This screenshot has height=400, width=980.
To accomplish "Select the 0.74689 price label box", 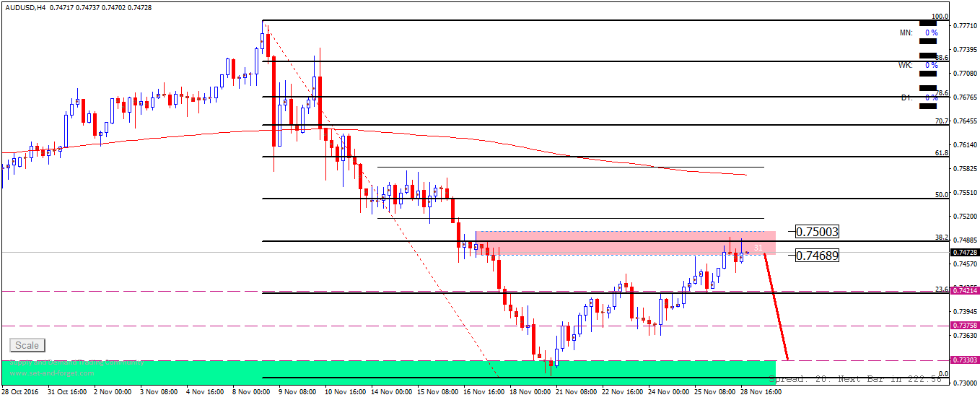I will pyautogui.click(x=816, y=255).
